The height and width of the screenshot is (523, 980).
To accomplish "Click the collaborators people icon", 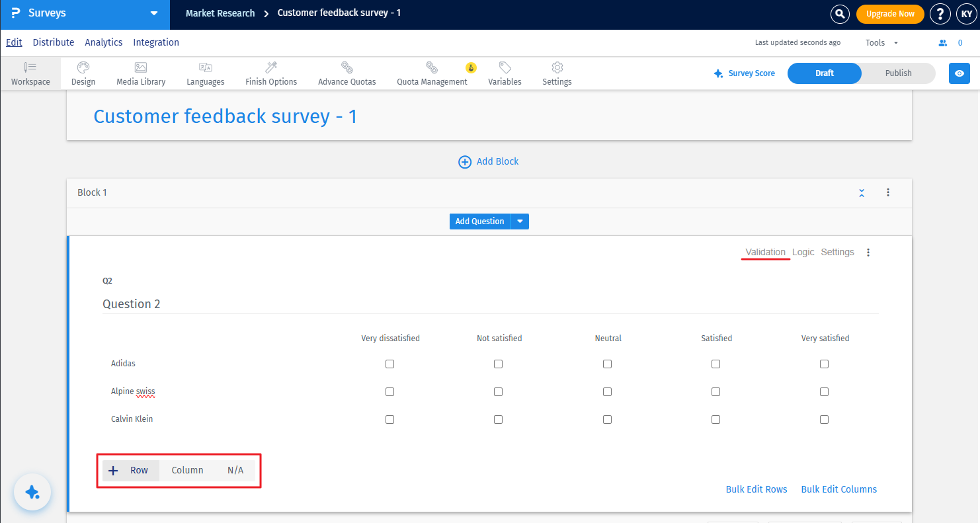I will click(x=943, y=43).
